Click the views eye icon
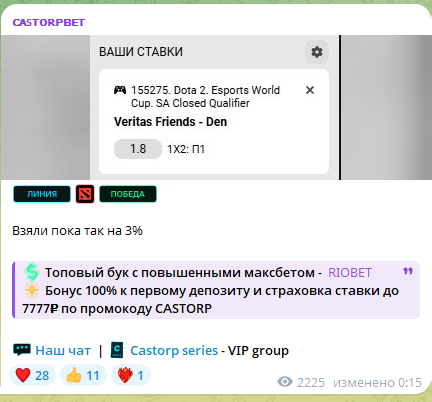The height and width of the screenshot is (402, 432). 285,382
